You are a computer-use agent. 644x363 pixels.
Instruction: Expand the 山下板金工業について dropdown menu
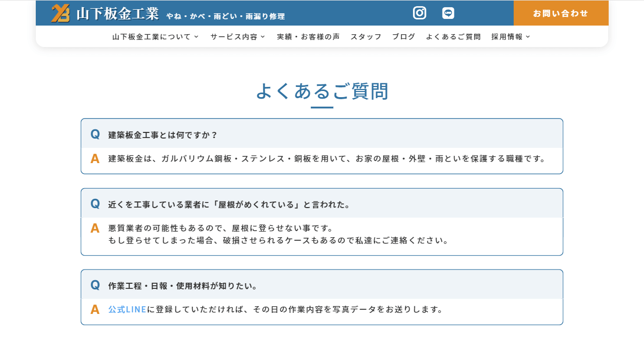tap(155, 37)
